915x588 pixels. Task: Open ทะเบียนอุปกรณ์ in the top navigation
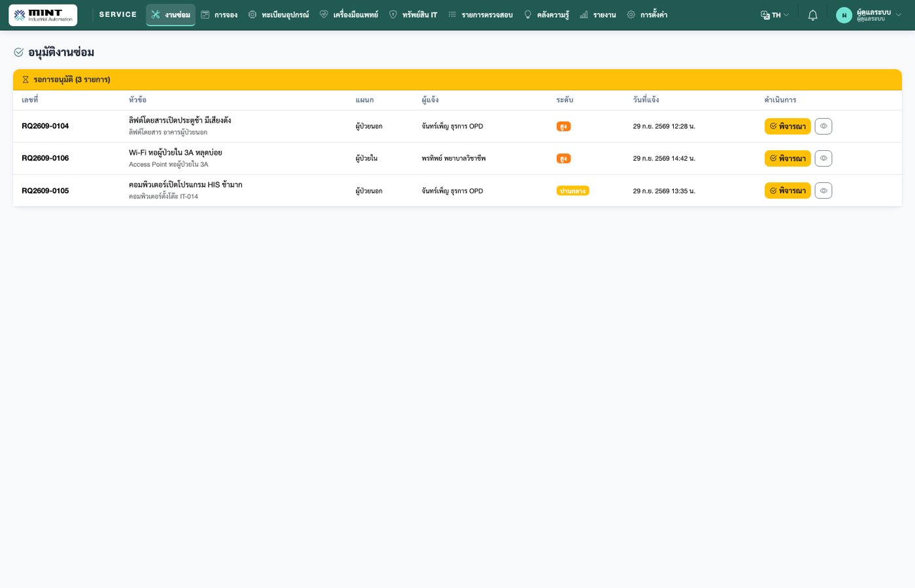(x=278, y=15)
